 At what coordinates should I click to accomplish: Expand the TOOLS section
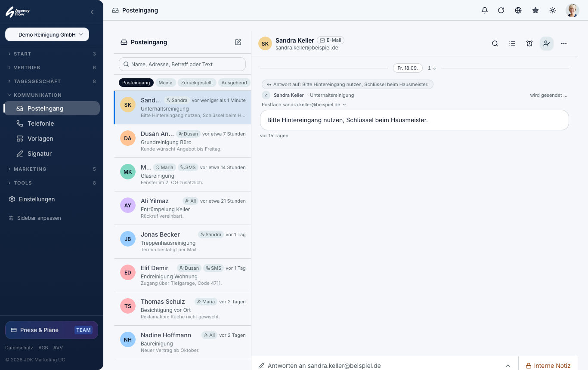(x=52, y=183)
